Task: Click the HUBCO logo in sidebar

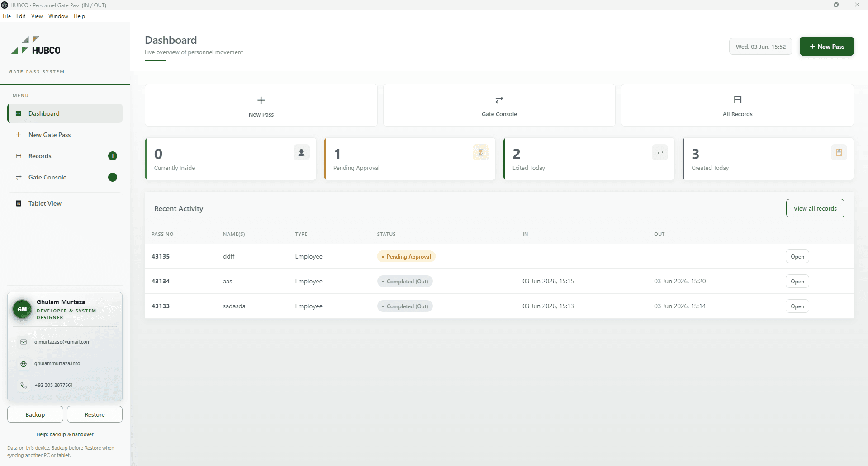Action: (x=36, y=46)
